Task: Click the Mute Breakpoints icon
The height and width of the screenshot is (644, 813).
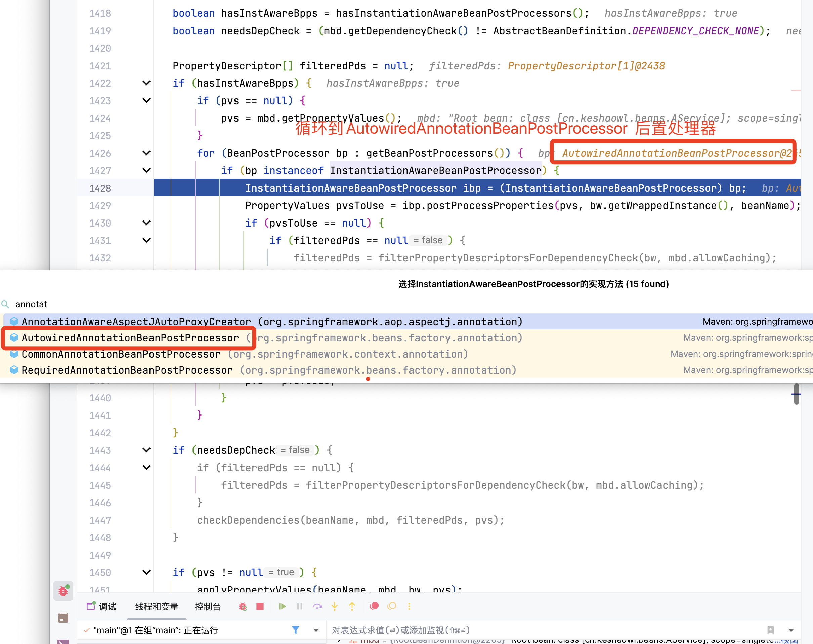Action: (392, 606)
